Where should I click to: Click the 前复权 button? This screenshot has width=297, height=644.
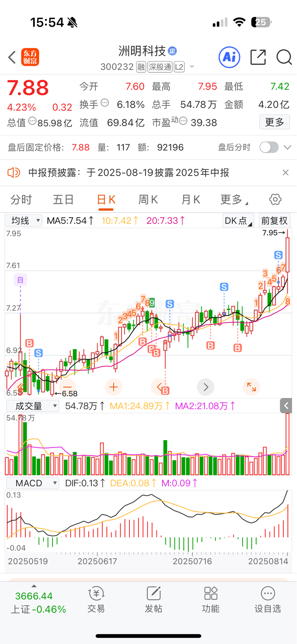point(274,221)
